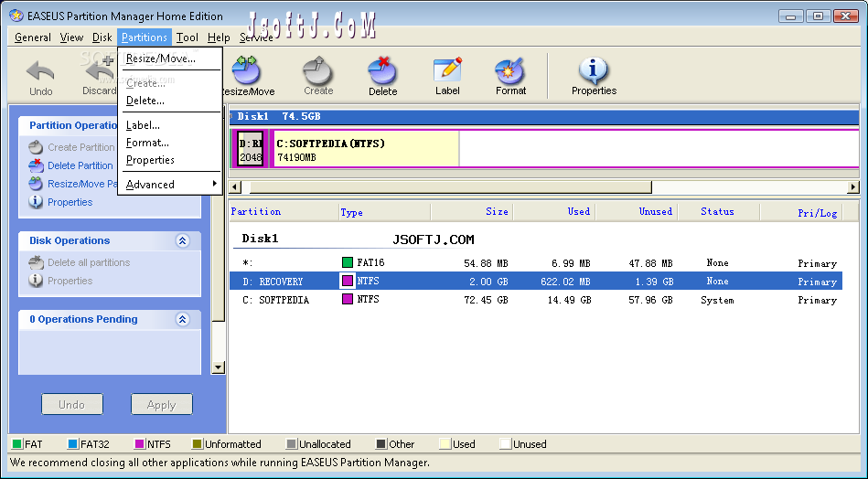Open the Tool menu
Screen dimensions: 868x479
point(188,37)
